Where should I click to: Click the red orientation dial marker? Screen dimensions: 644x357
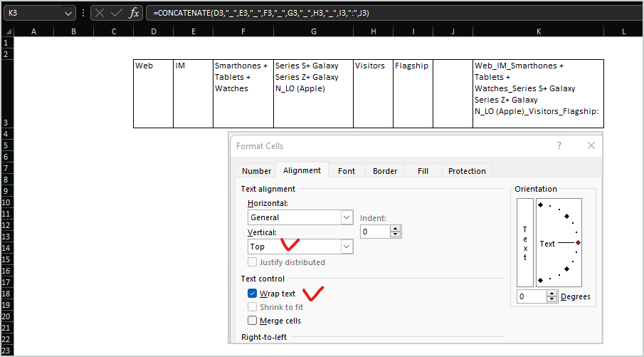point(579,243)
